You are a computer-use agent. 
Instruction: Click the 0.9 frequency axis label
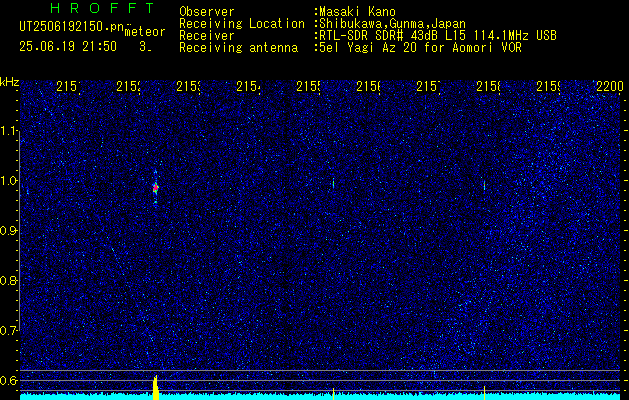(x=8, y=231)
